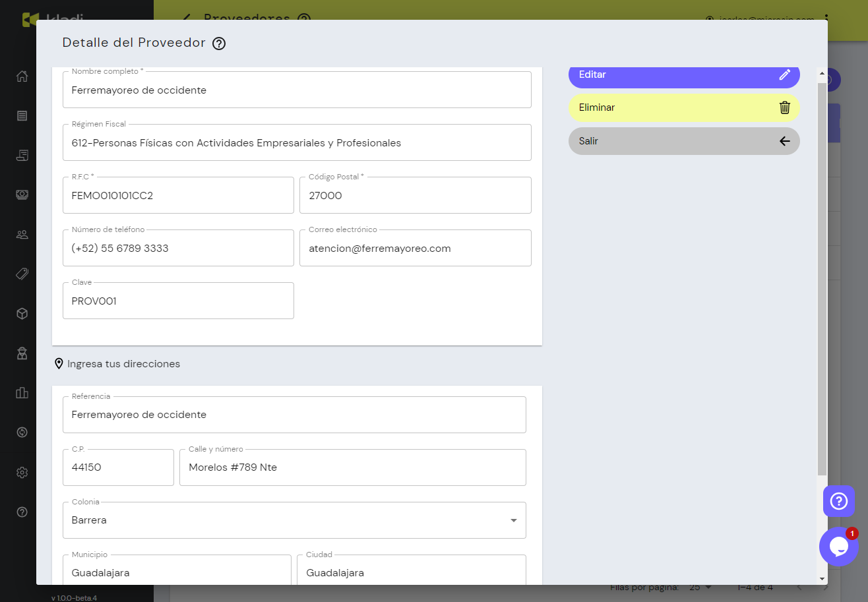Select the Correo electrónico field

[x=415, y=249]
